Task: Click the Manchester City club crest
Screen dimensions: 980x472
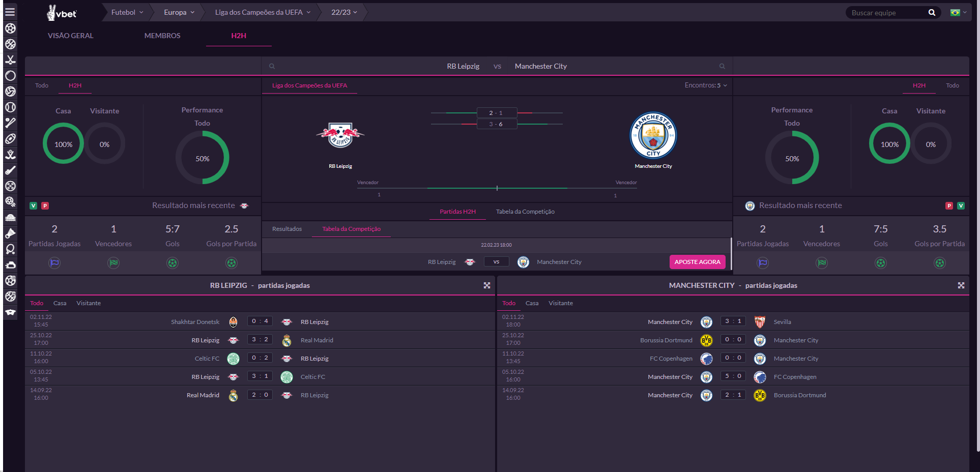Action: (653, 135)
